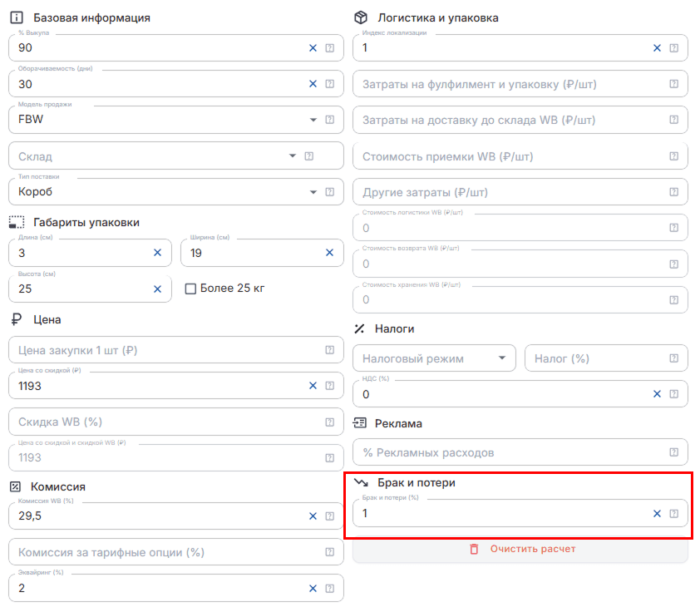Click help icon for Цена закупки field
The width and height of the screenshot is (700, 607).
(330, 350)
